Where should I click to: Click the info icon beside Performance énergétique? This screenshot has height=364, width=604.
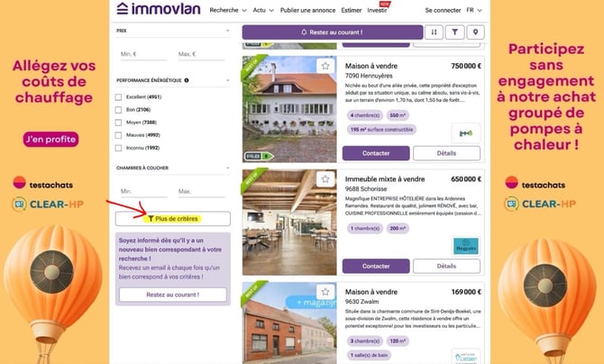[187, 80]
